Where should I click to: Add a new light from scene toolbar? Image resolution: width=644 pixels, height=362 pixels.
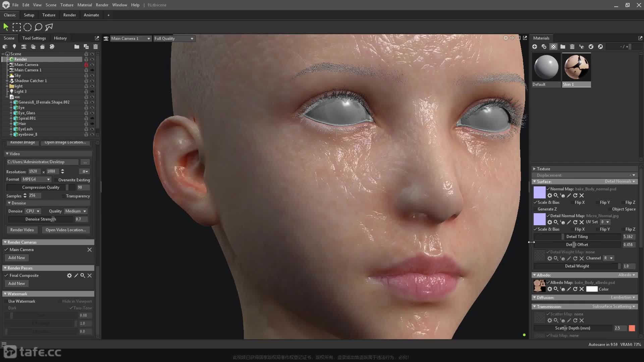click(14, 47)
